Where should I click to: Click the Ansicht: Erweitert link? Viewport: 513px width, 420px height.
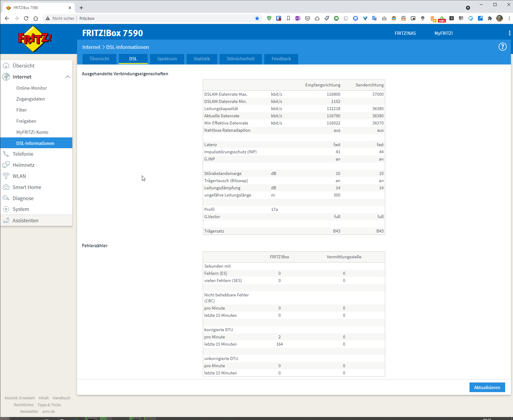(x=19, y=398)
